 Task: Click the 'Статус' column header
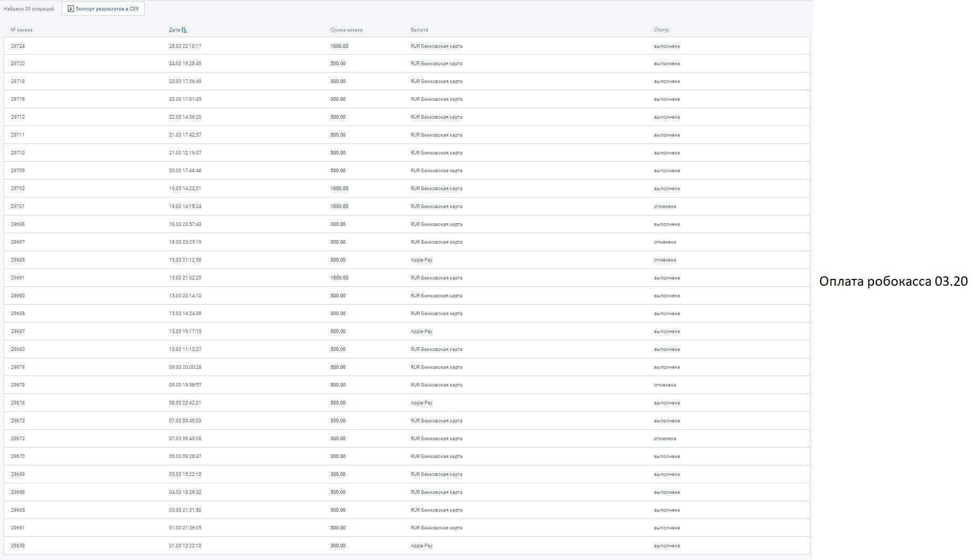662,30
